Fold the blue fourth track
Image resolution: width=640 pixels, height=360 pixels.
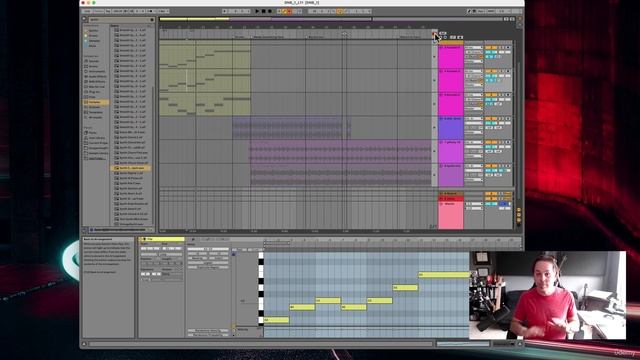click(x=441, y=119)
